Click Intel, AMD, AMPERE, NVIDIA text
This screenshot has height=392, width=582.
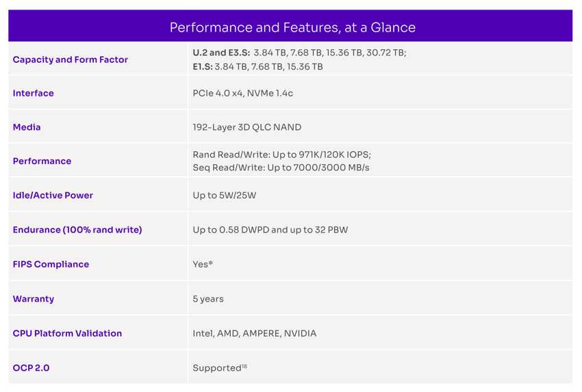point(254,333)
